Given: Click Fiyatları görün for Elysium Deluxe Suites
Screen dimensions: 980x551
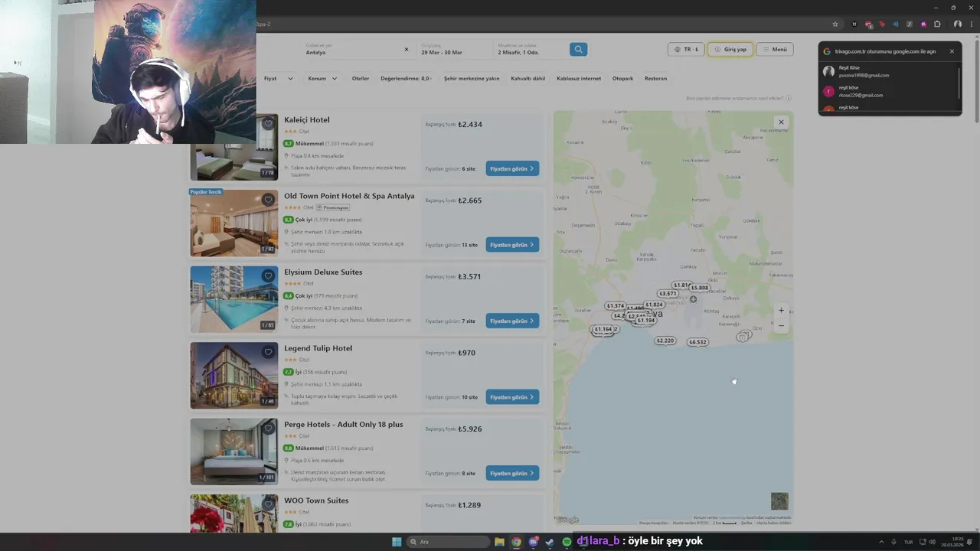Looking at the screenshot, I should (512, 321).
